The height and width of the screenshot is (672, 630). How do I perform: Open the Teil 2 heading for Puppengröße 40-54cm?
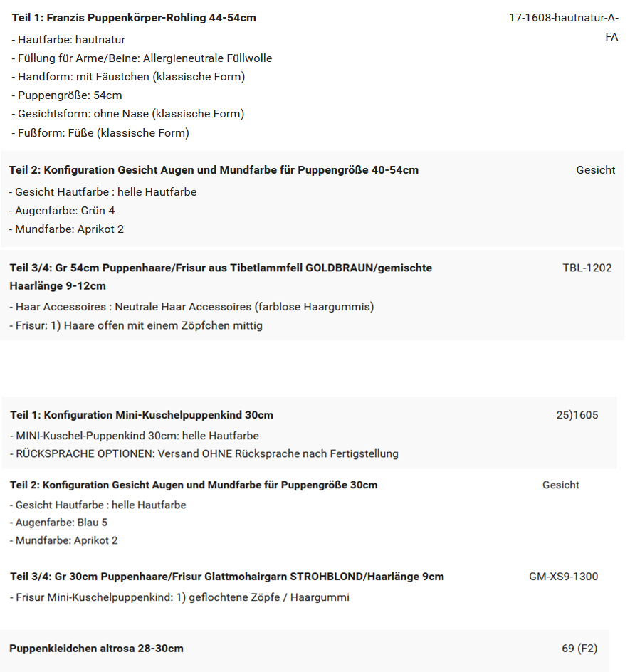coord(214,170)
